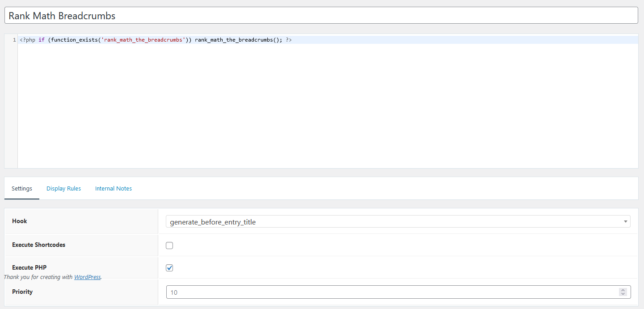644x309 pixels.
Task: Click the Execute PHP row label
Action: (29, 267)
